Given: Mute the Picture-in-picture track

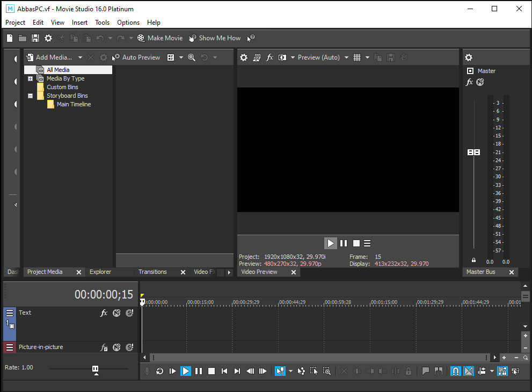Looking at the screenshot, I should (116, 347).
